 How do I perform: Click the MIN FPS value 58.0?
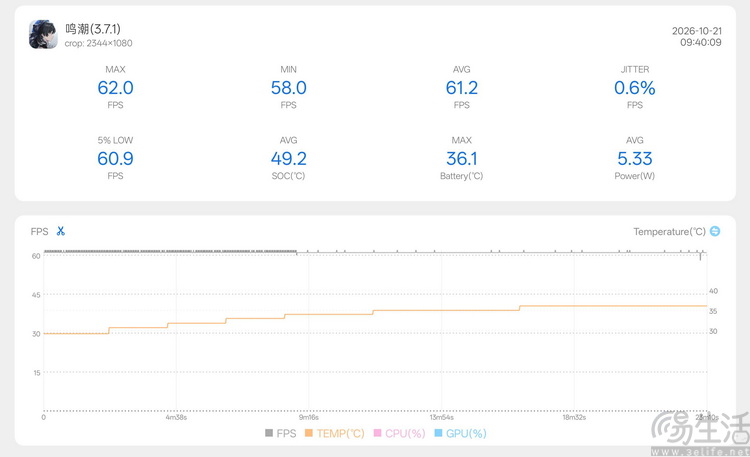tap(288, 88)
